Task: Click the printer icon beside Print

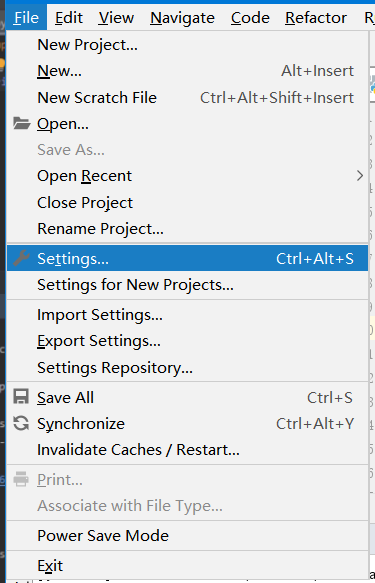Action: coord(21,479)
